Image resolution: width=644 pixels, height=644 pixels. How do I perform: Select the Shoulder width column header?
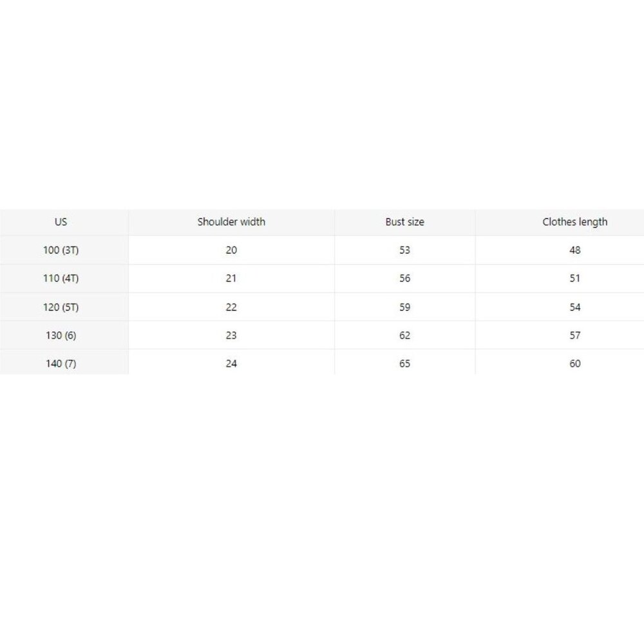pyautogui.click(x=231, y=222)
